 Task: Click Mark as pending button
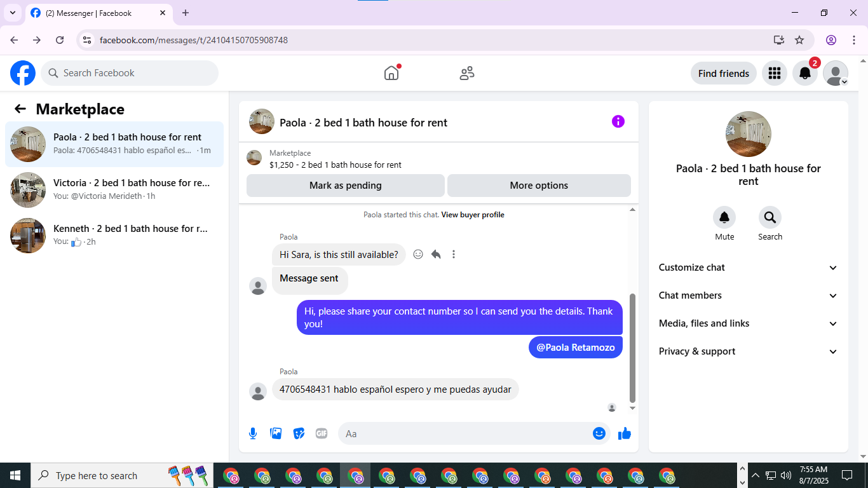346,186
